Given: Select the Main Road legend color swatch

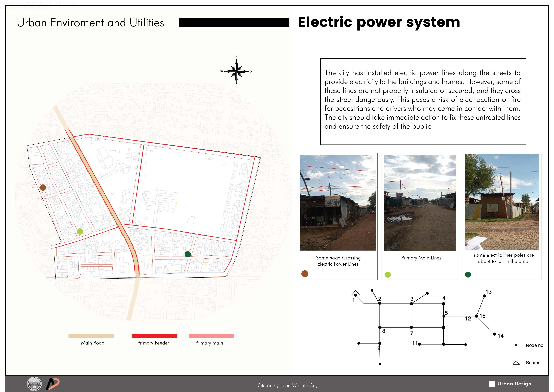Looking at the screenshot, I should coord(91,336).
